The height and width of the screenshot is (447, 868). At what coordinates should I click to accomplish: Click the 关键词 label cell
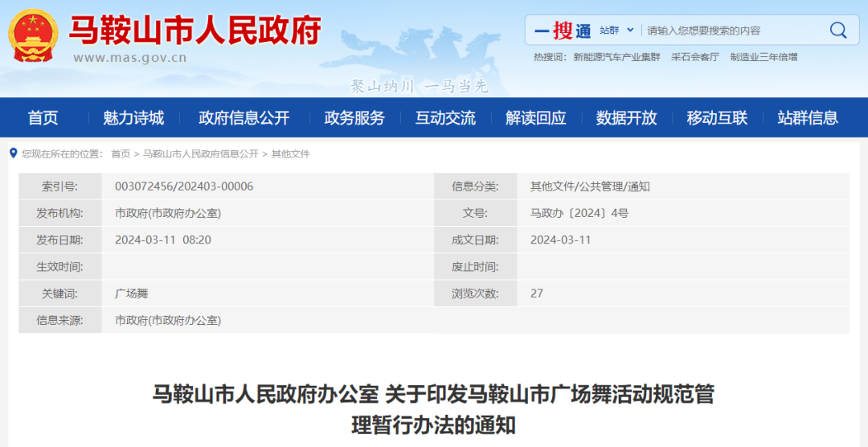tap(59, 293)
